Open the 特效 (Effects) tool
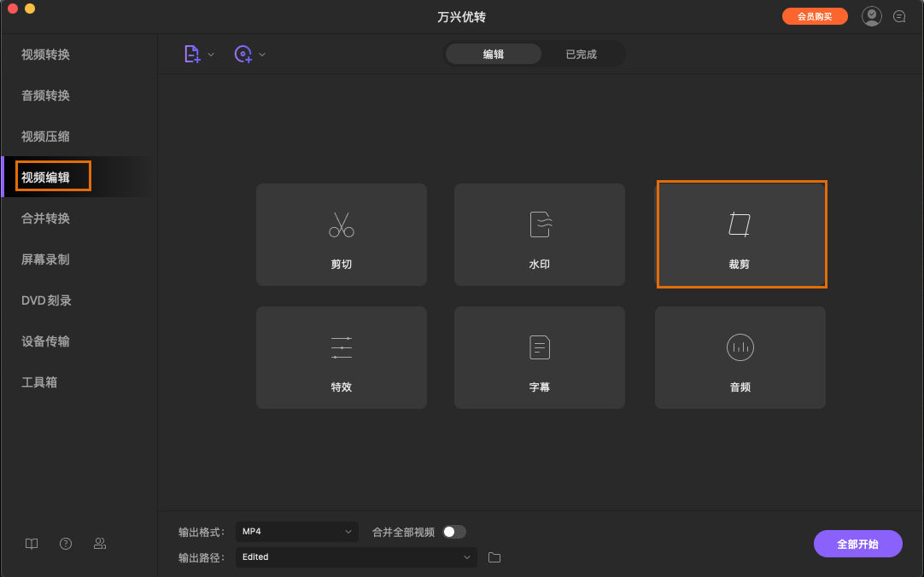 click(341, 358)
